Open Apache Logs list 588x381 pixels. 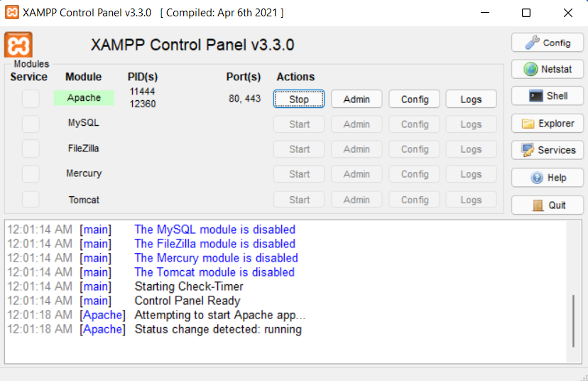pos(471,99)
